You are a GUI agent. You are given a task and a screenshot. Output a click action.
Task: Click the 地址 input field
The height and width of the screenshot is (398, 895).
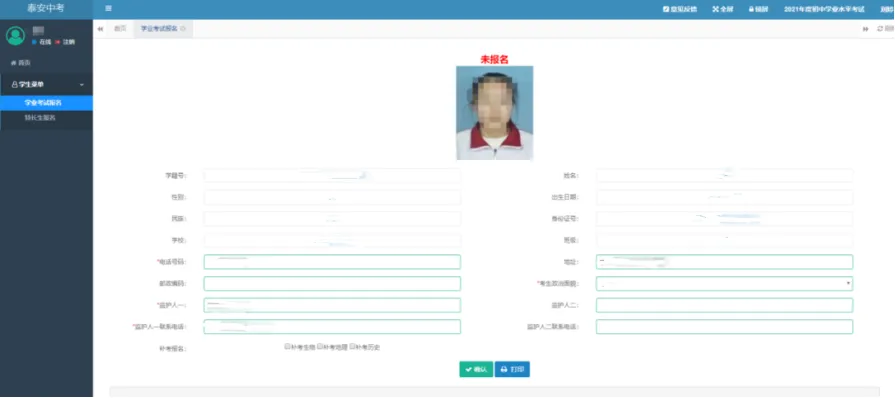coord(724,262)
